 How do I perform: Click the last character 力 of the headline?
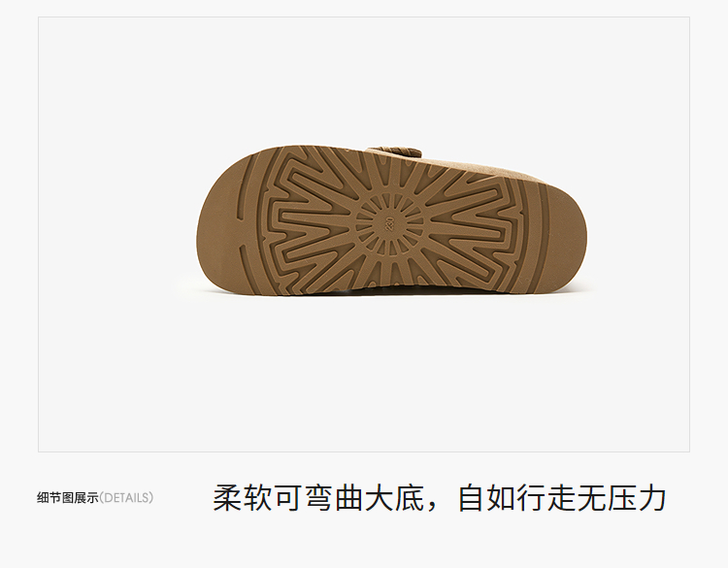(652, 498)
